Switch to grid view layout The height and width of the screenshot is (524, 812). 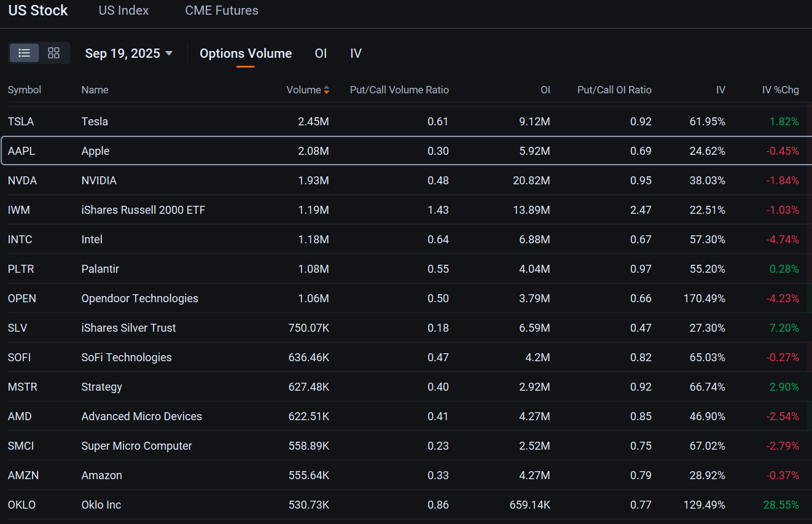tap(53, 53)
